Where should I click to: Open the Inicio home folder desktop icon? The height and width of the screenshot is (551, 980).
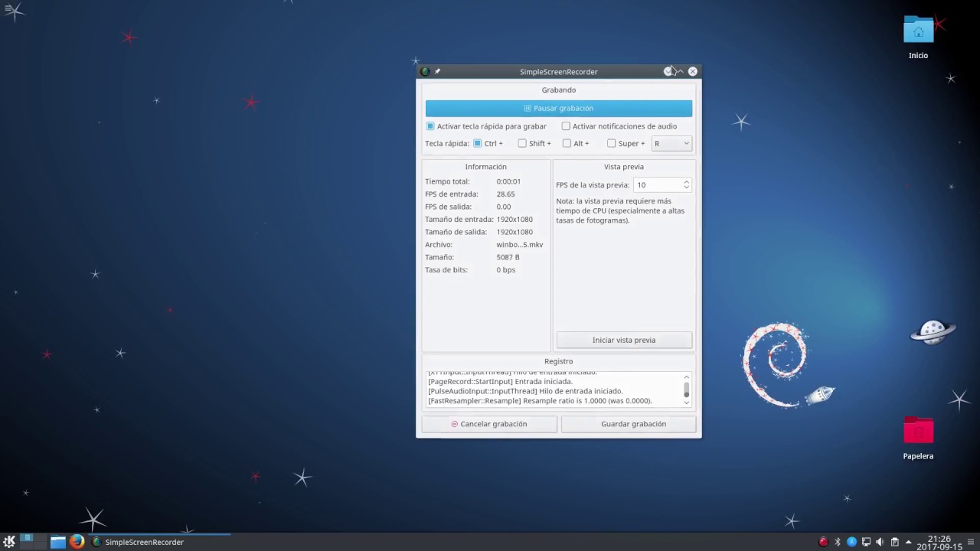pyautogui.click(x=918, y=36)
